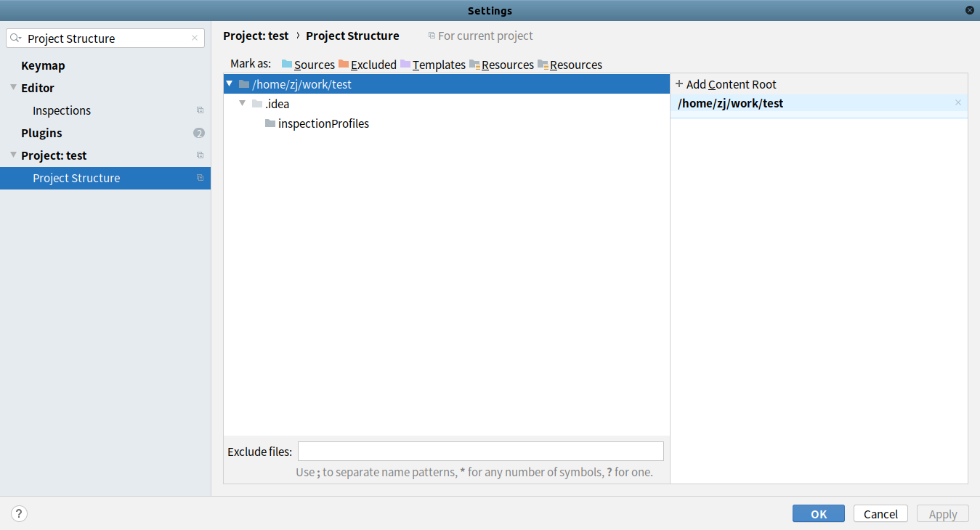
Task: Open the Plugins settings page
Action: coord(41,133)
